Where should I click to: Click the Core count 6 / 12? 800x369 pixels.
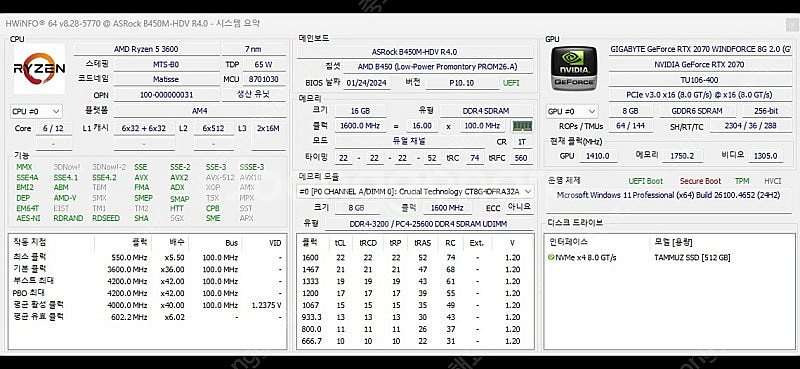click(x=54, y=129)
